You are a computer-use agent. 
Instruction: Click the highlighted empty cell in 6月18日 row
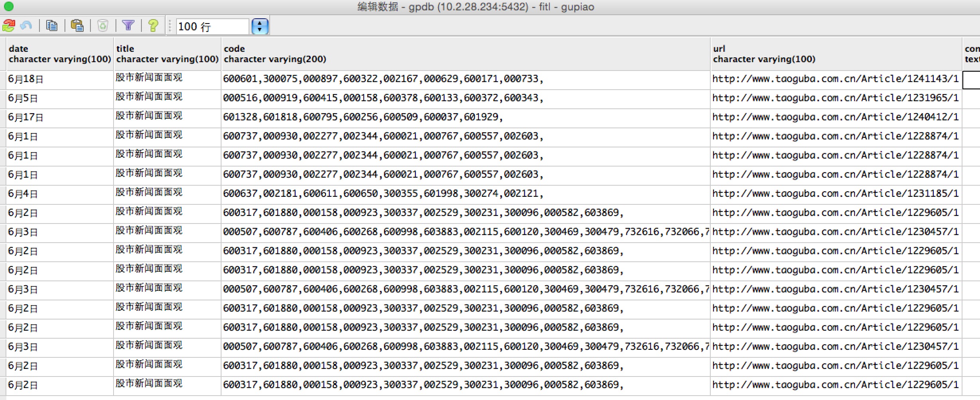tap(971, 80)
